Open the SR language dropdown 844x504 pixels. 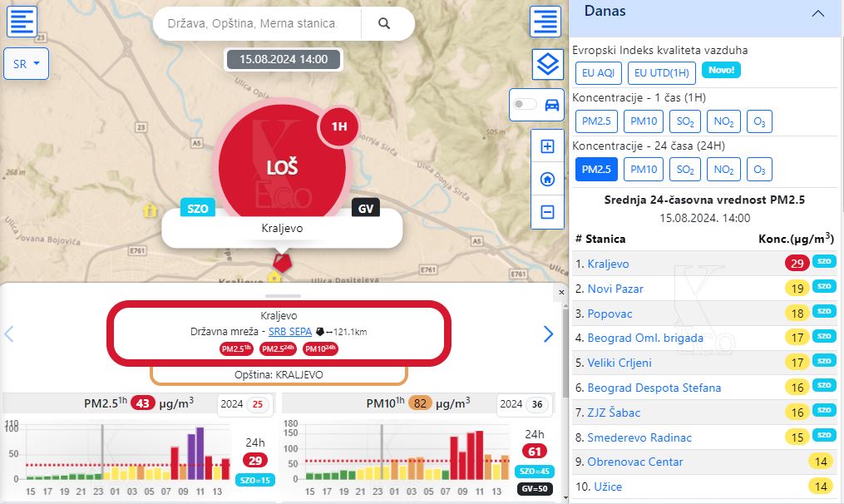pos(27,64)
